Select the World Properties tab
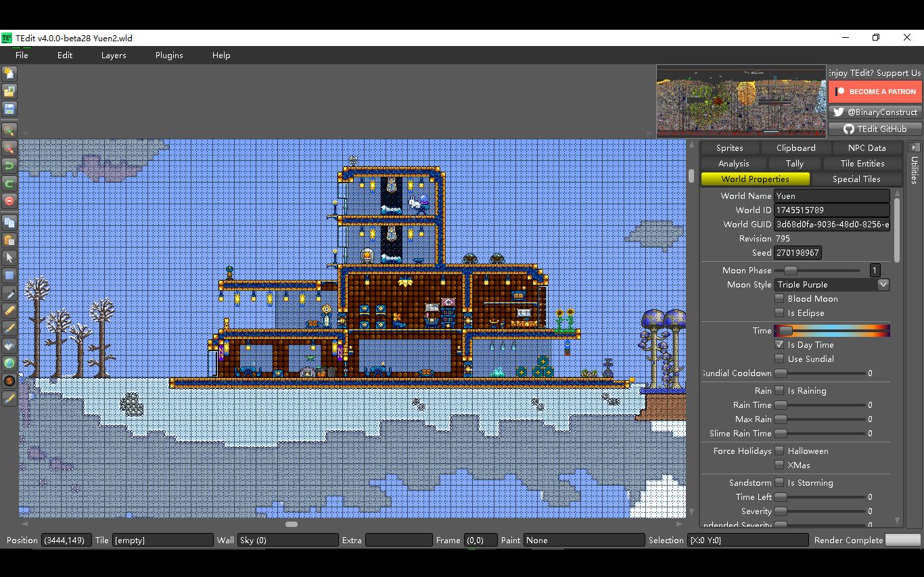The height and width of the screenshot is (577, 924). pyautogui.click(x=755, y=179)
